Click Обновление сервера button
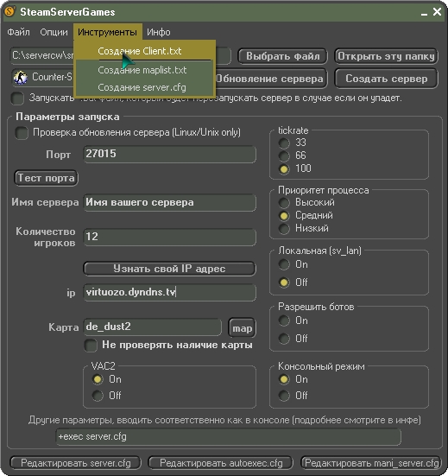448x476 pixels. [x=271, y=79]
